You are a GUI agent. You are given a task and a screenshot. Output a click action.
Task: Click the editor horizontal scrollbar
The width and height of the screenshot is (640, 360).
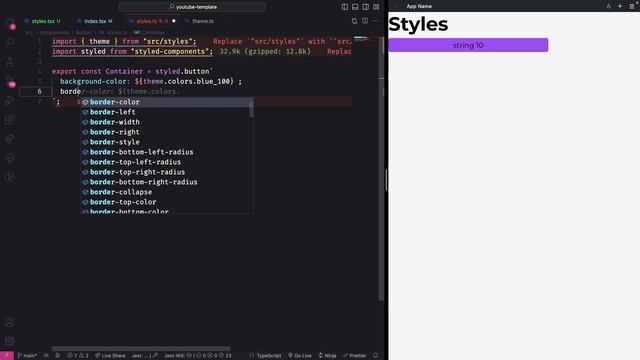pyautogui.click(x=141, y=349)
